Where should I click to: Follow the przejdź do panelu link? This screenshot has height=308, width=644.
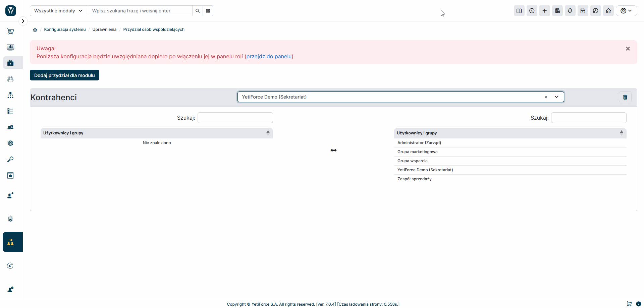point(269,56)
